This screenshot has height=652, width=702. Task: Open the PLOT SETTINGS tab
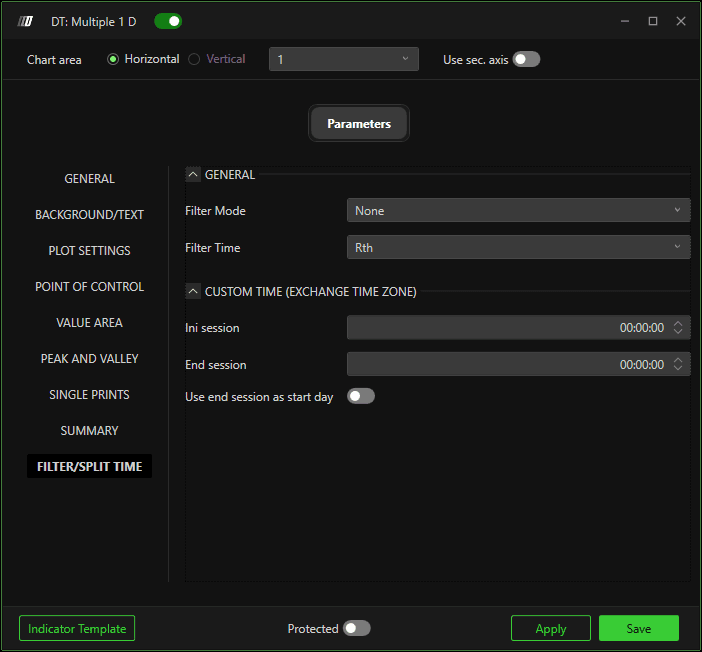[90, 251]
